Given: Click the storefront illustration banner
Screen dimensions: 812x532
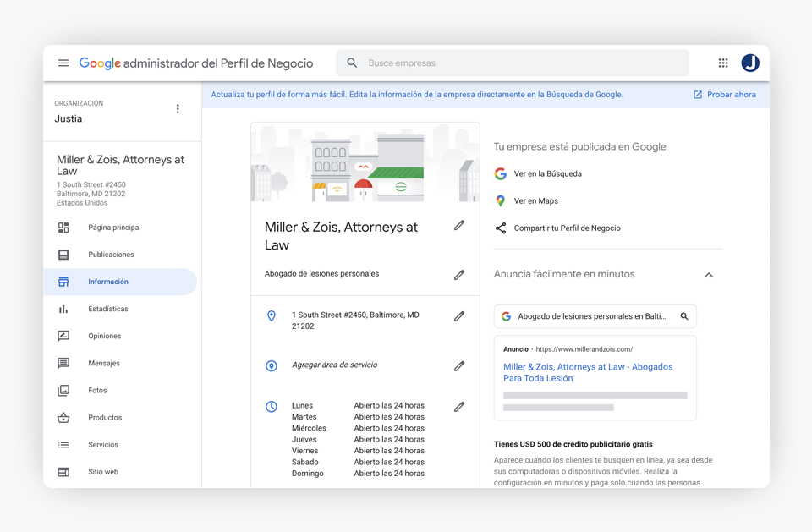Looking at the screenshot, I should click(365, 162).
